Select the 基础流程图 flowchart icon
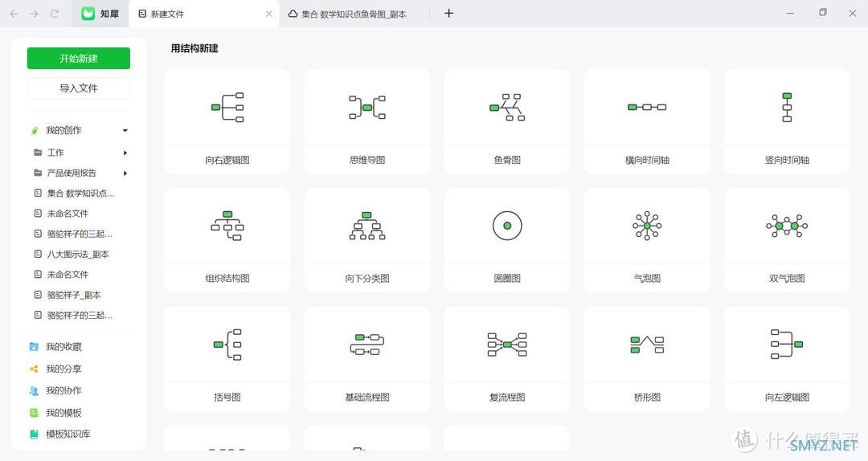The image size is (868, 461). pos(367,345)
